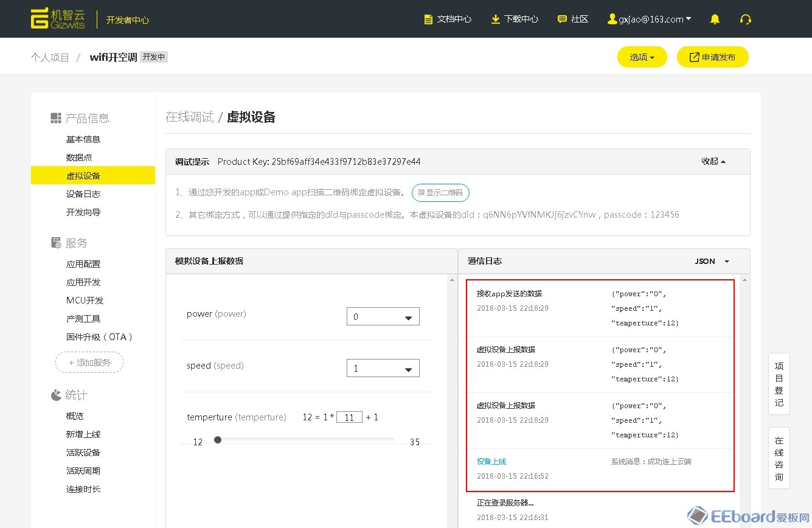
Task: Click the 申请发布 external link icon
Action: point(694,57)
